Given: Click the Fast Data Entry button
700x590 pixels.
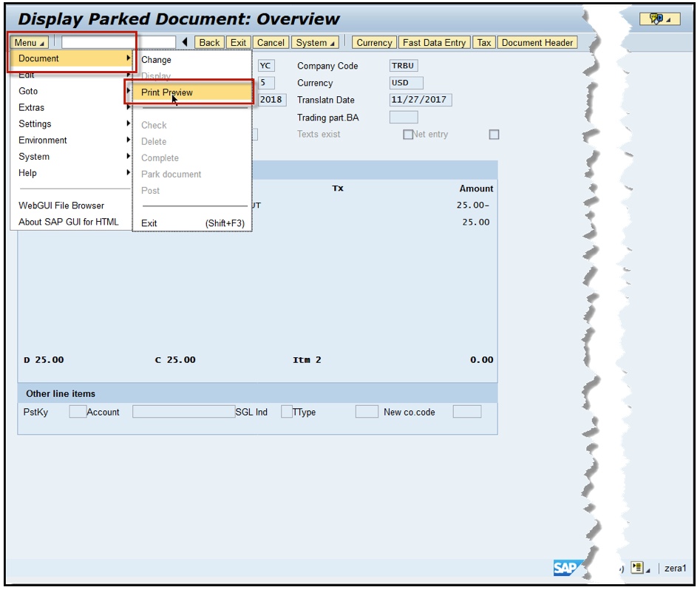Looking at the screenshot, I should [x=432, y=42].
